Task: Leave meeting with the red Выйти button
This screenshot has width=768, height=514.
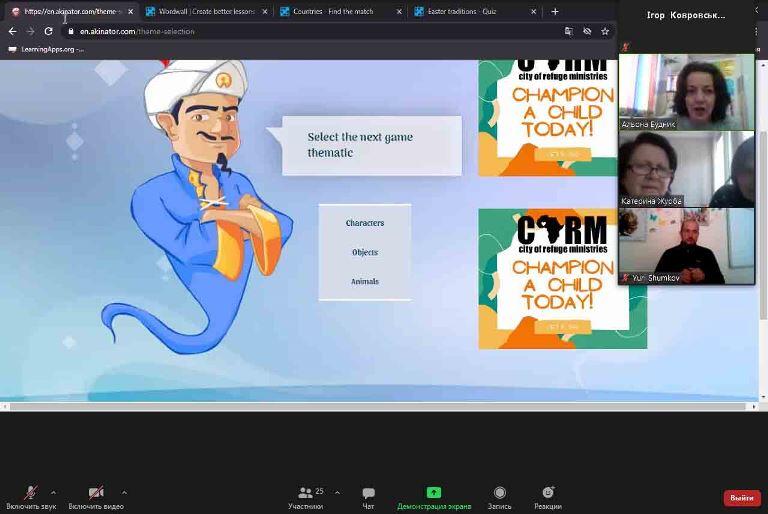Action: 742,498
